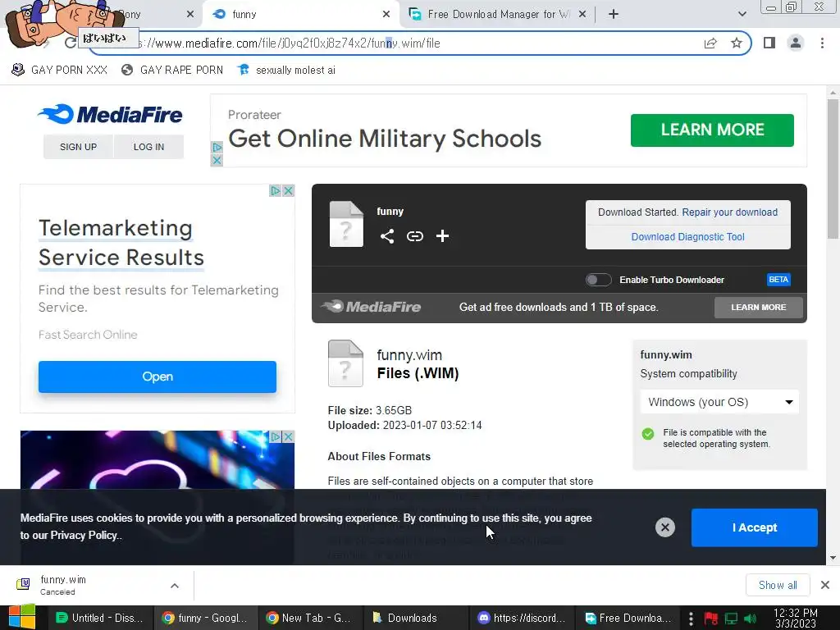Click the green LEARN MORE ad button
Viewport: 840px width, 630px height.
712,130
